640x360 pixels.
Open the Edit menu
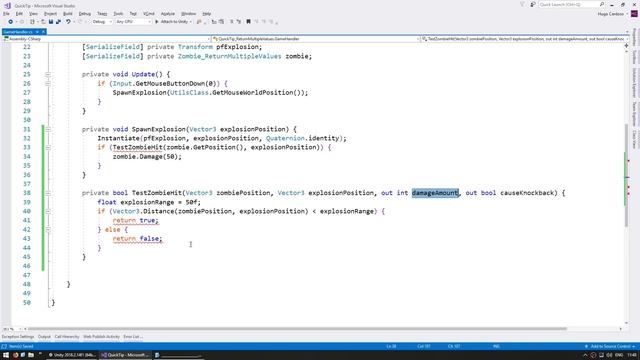19,13
